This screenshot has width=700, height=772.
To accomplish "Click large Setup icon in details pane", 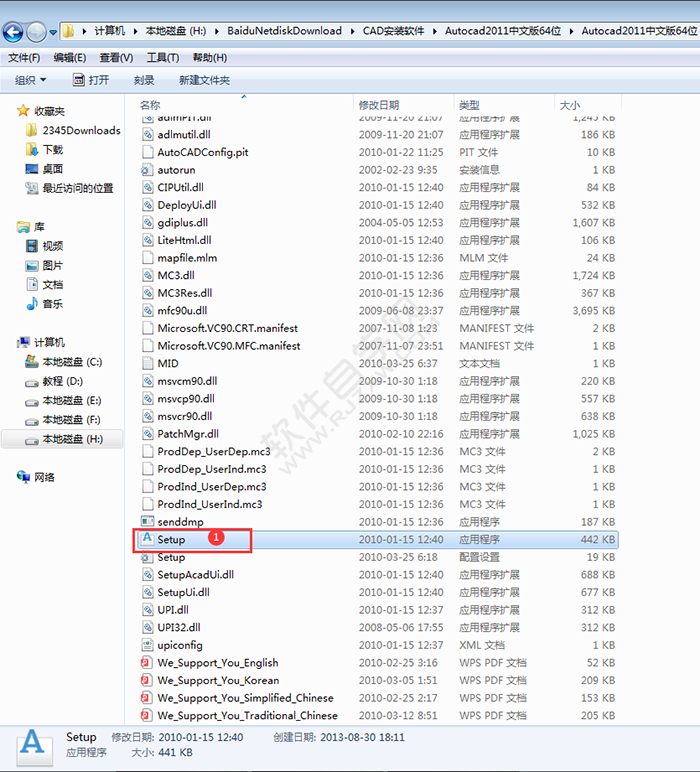I will coord(34,746).
